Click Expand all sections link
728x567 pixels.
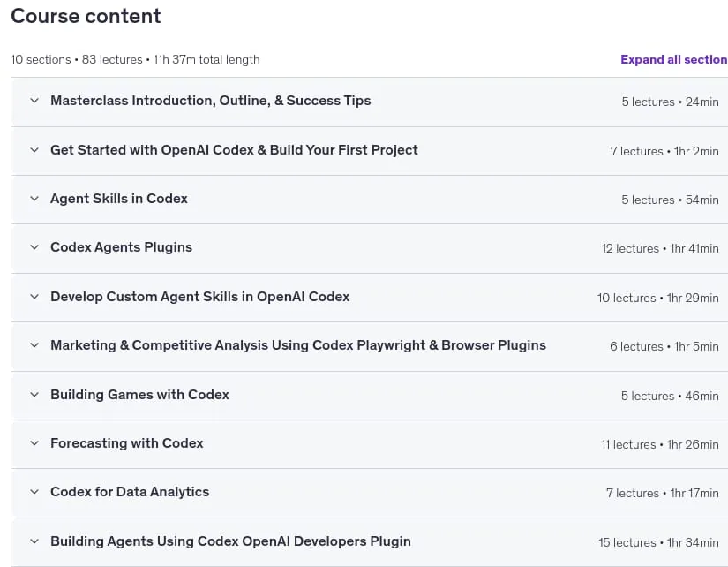(673, 59)
